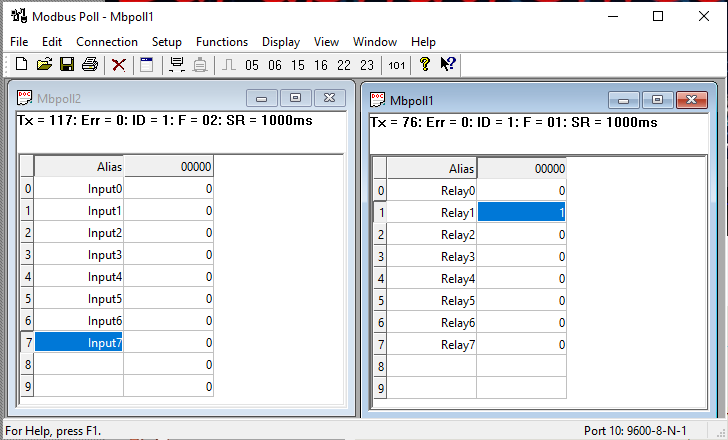Image resolution: width=728 pixels, height=440 pixels.
Task: Open the View menu
Action: tap(326, 42)
